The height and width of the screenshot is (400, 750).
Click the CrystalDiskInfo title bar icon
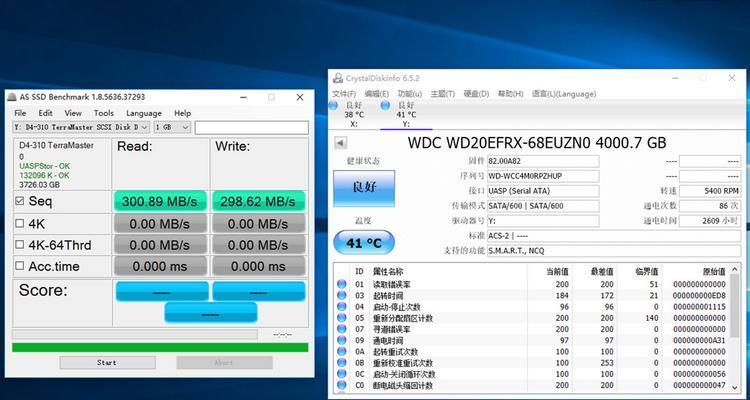coord(338,78)
